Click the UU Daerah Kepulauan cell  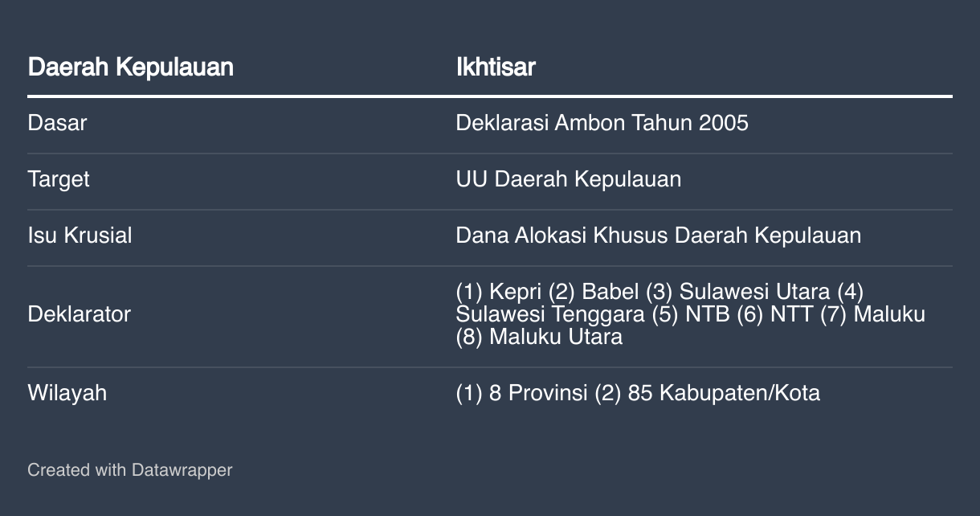[x=569, y=179]
